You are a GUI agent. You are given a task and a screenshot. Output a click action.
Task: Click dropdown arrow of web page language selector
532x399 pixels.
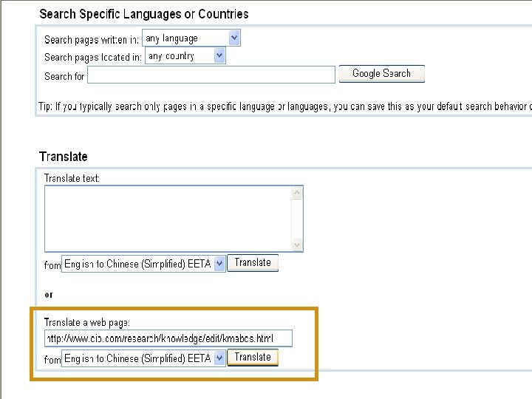pos(219,358)
